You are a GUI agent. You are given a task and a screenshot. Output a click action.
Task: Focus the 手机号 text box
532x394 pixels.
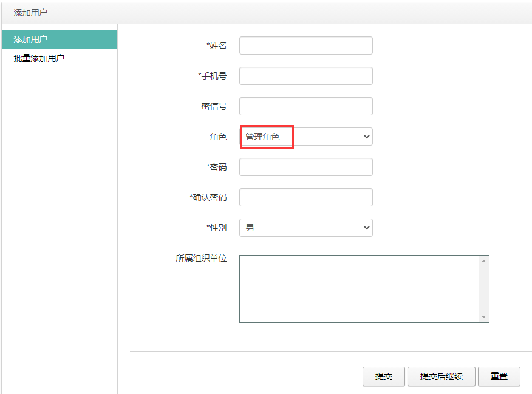[x=305, y=76]
